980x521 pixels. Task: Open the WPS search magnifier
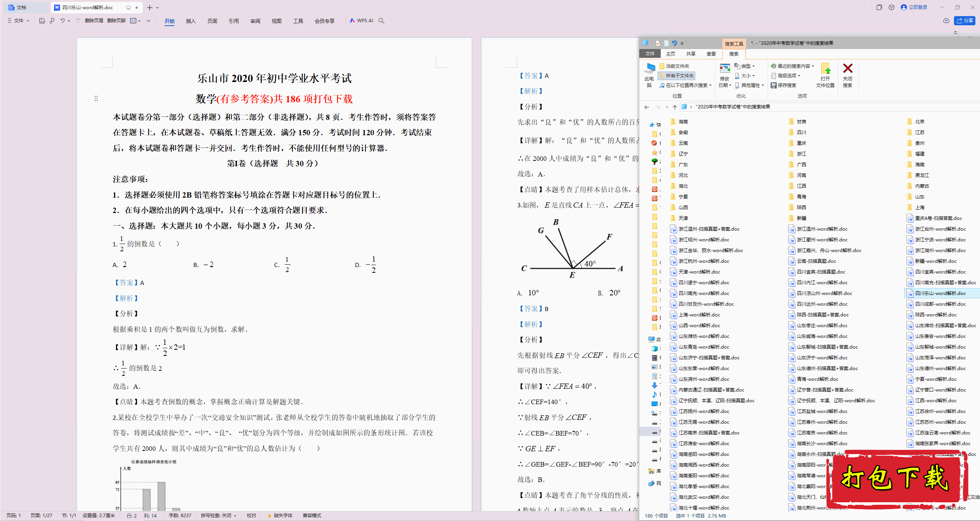(x=381, y=21)
